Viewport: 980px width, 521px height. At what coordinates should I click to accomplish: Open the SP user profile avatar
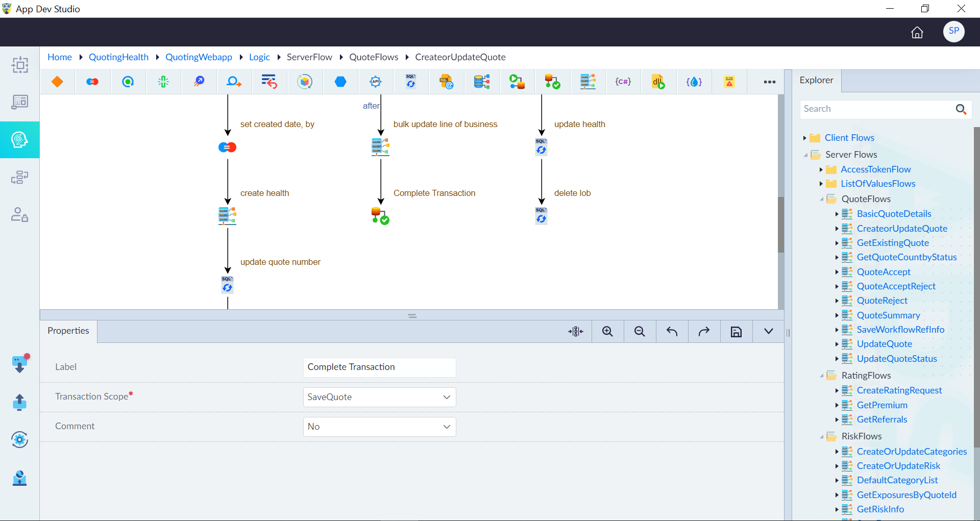(953, 32)
